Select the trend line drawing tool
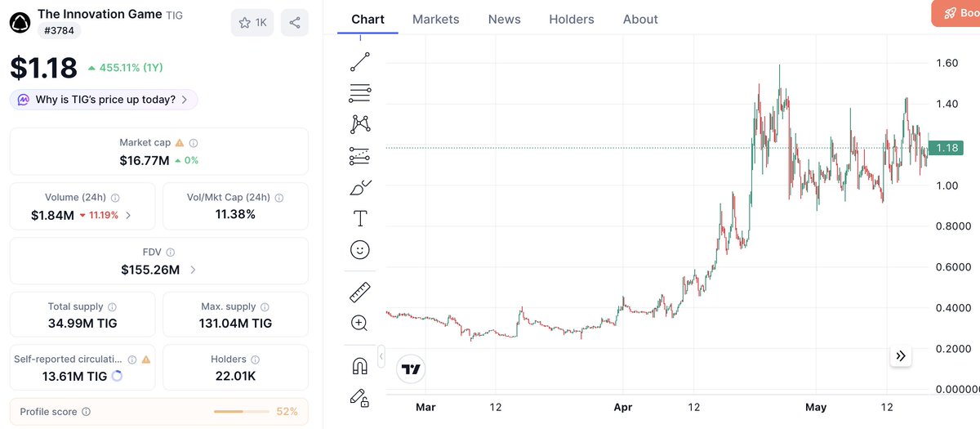The width and height of the screenshot is (980, 429). [359, 62]
